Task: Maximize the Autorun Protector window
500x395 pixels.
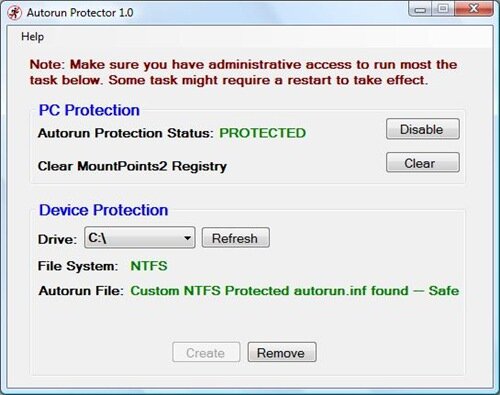Action: [x=443, y=9]
